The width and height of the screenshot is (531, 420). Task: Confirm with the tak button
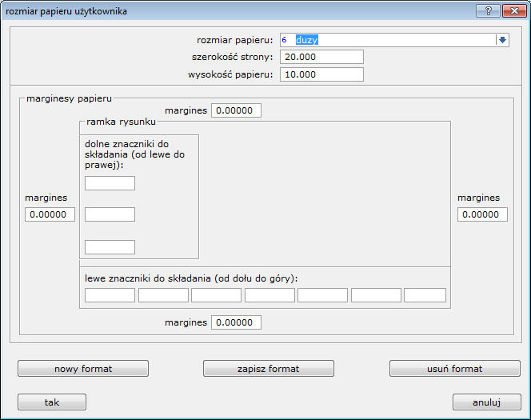(x=52, y=402)
